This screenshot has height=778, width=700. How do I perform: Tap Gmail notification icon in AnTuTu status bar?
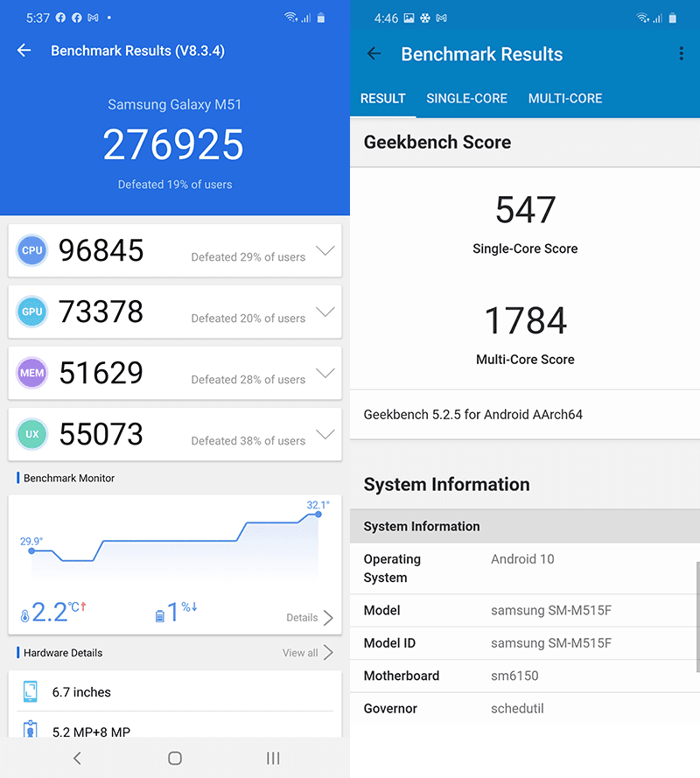pyautogui.click(x=93, y=18)
